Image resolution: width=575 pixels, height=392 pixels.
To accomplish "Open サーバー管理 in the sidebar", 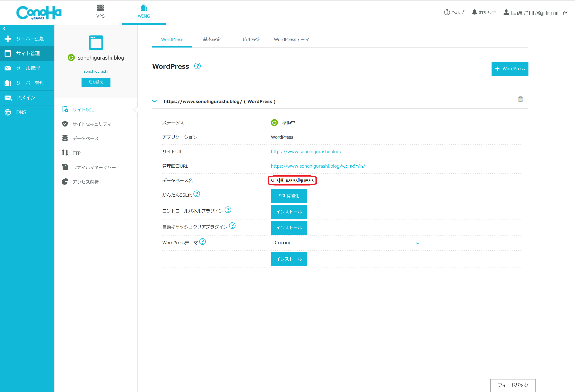I will coord(27,83).
